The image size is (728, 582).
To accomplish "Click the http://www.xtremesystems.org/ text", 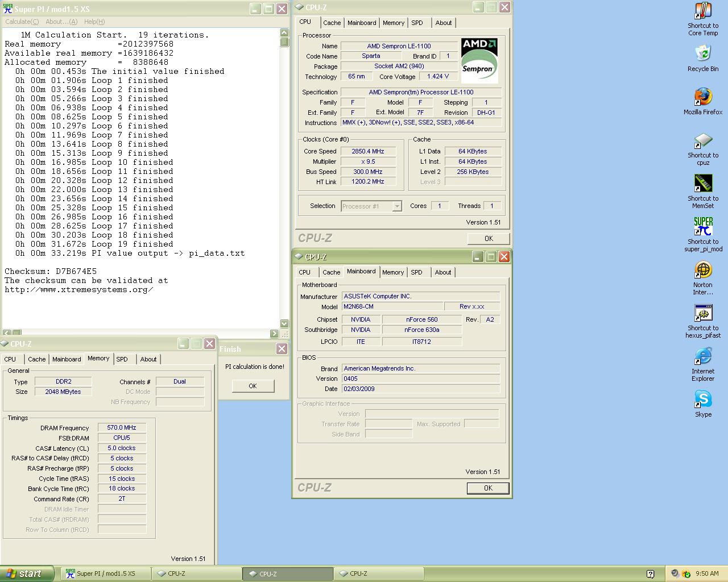I will (79, 289).
